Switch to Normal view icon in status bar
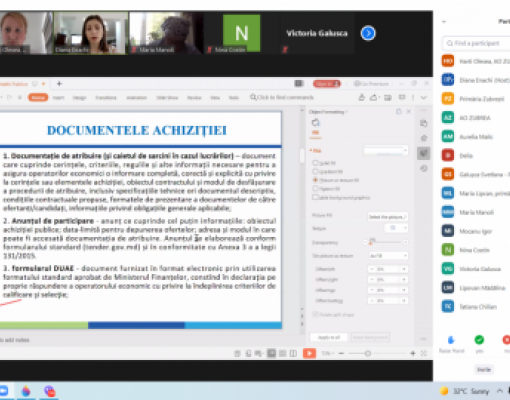 tap(272, 353)
